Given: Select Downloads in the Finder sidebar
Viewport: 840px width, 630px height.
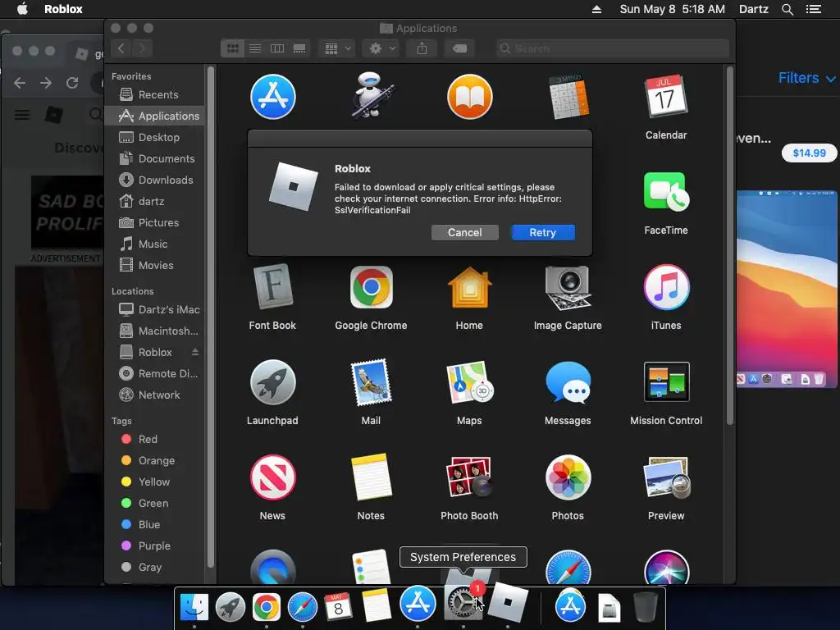Looking at the screenshot, I should (x=154, y=180).
